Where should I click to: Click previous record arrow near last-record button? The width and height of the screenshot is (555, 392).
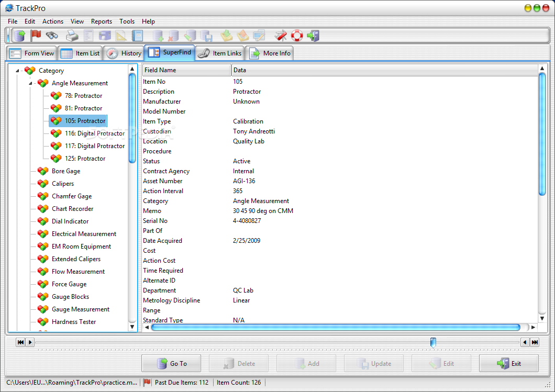click(x=525, y=342)
